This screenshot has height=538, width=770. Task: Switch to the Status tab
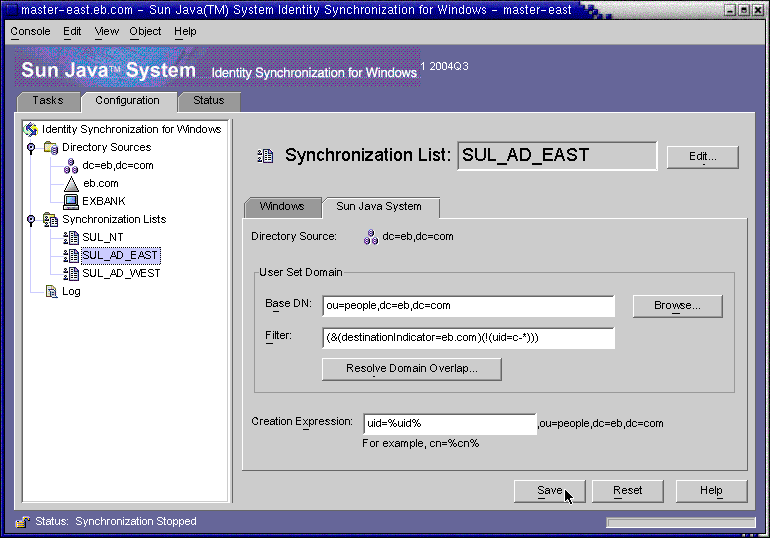click(209, 101)
